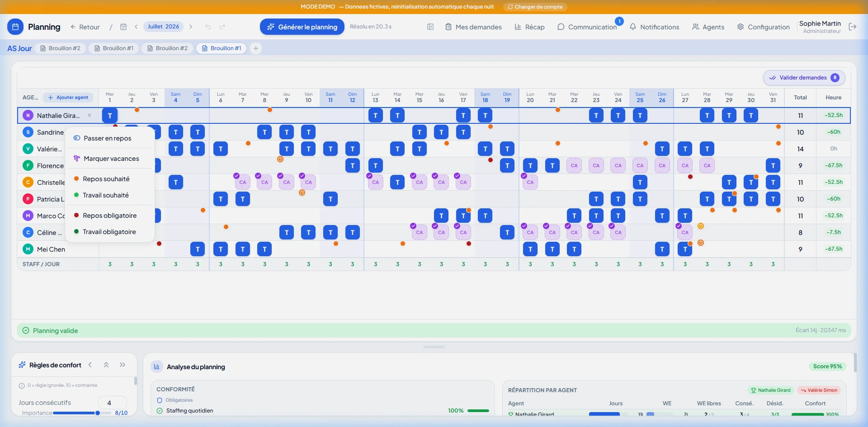Open the calendar date picker icon
Screen dimensions: 868x427
point(123,27)
